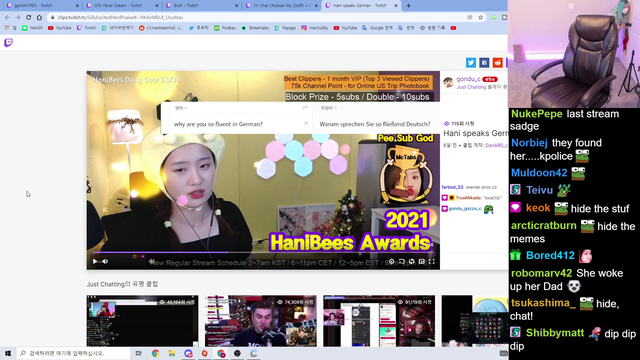This screenshot has width=640, height=360.
Task: Open the fourth popular clip thumbnail
Action: coord(475,321)
